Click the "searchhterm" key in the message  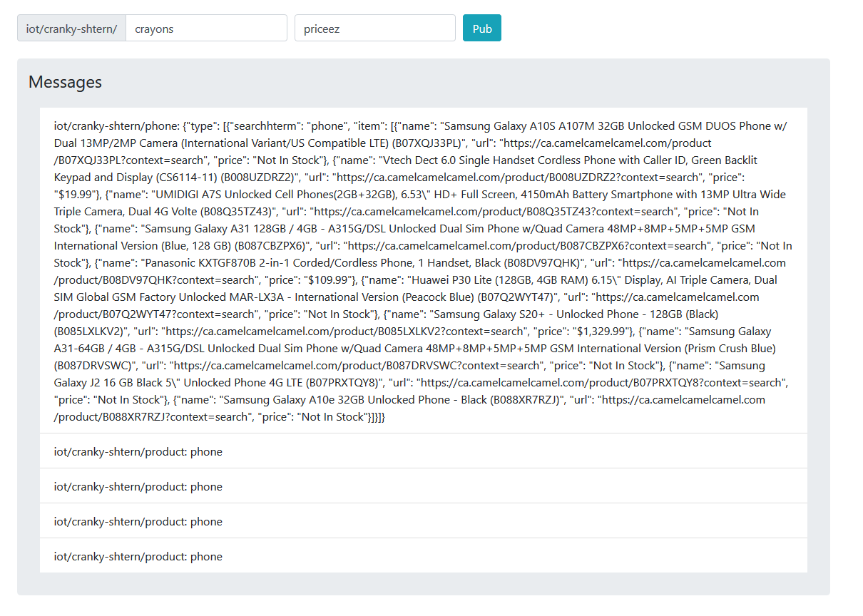tap(266, 126)
